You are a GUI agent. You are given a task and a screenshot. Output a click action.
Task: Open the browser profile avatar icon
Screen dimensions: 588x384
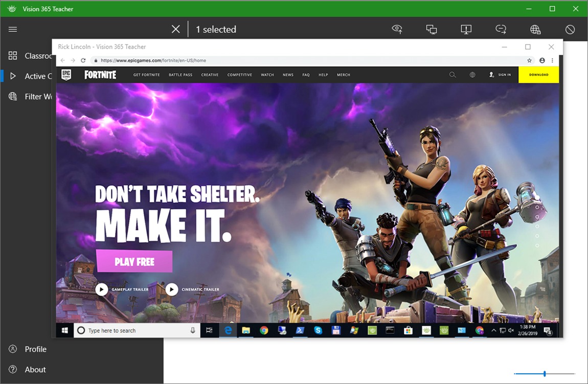point(542,60)
